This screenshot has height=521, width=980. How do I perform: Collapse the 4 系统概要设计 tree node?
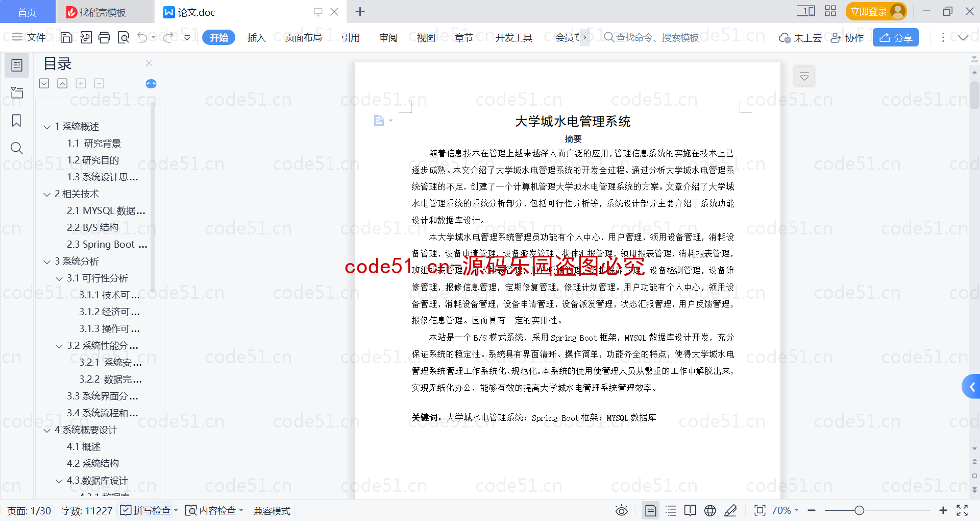(47, 430)
